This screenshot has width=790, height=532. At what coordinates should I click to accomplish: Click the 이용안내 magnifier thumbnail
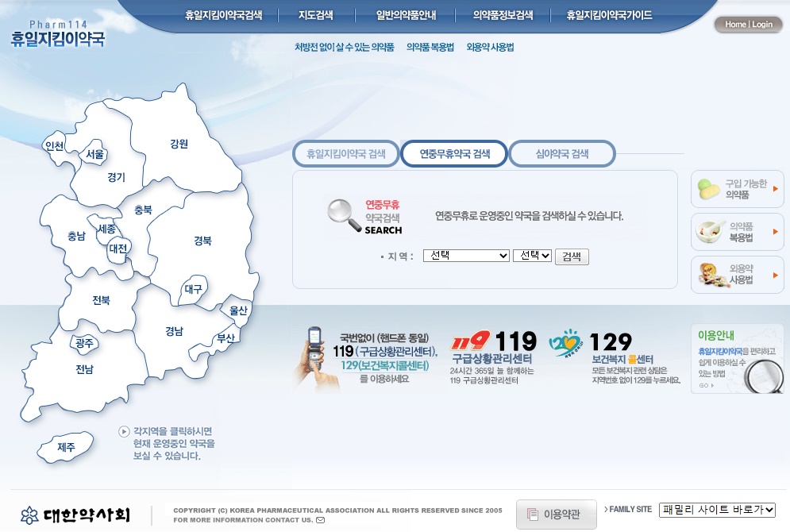(x=763, y=375)
